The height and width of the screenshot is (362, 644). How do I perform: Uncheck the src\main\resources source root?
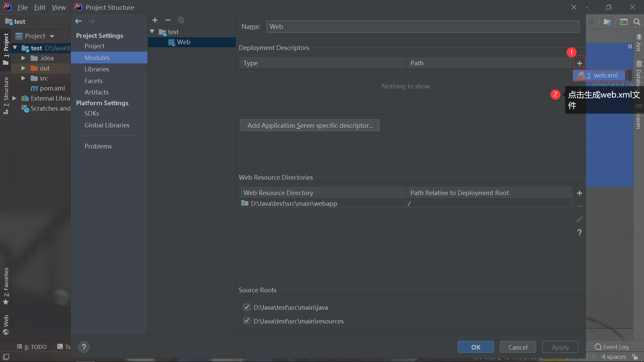pyautogui.click(x=247, y=321)
